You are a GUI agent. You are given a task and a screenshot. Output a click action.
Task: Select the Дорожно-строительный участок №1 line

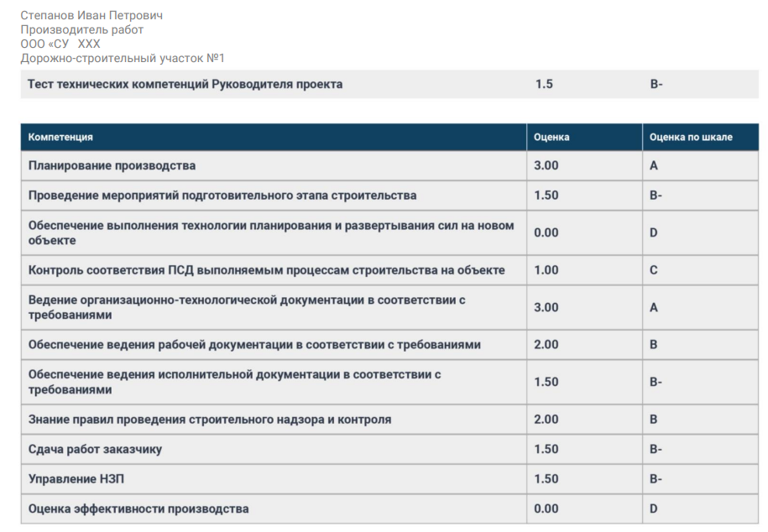(123, 58)
